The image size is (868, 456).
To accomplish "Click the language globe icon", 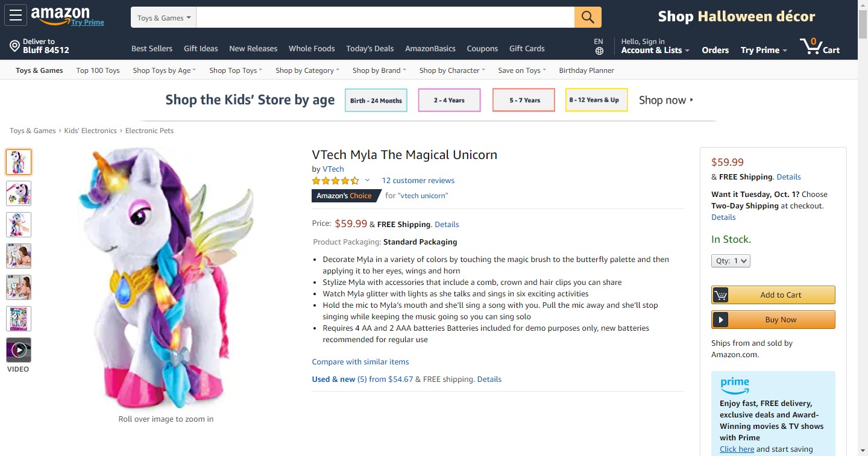I will pyautogui.click(x=599, y=51).
